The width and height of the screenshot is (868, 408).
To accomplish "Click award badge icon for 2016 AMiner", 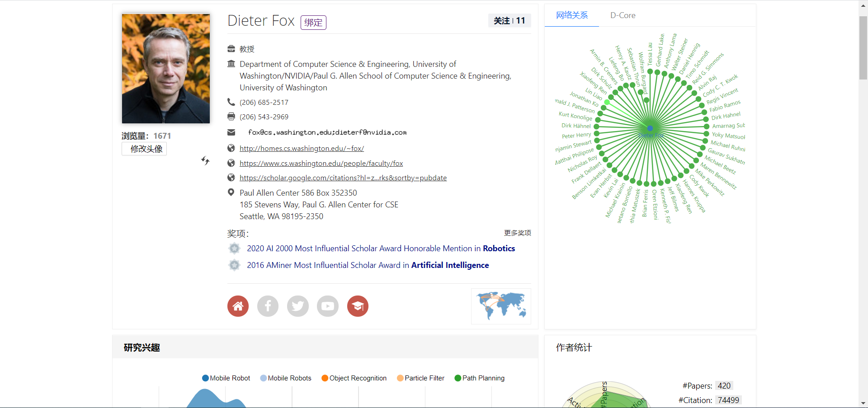I will click(x=234, y=265).
